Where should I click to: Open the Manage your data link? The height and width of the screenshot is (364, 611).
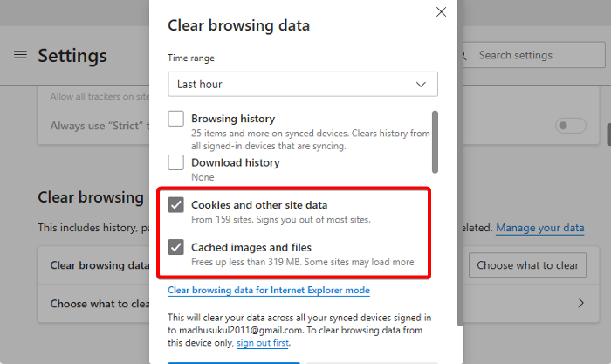coord(539,228)
